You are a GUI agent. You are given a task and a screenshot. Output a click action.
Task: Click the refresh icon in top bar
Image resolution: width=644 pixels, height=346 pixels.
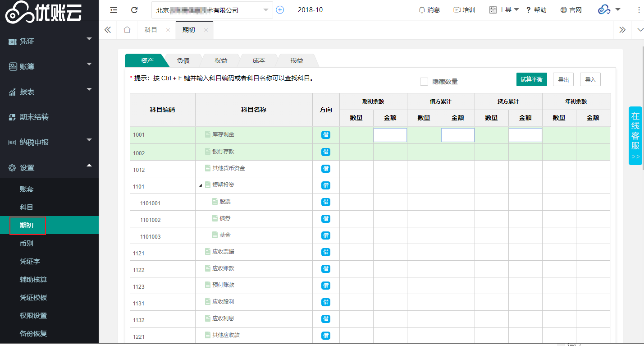coord(134,10)
